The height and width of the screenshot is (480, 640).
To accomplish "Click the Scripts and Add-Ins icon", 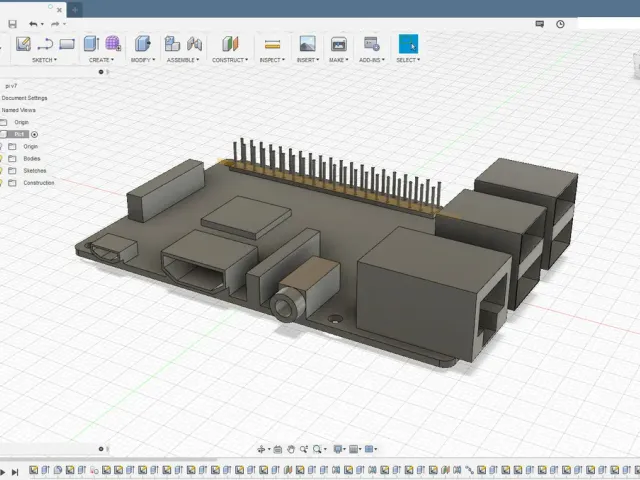I will click(372, 44).
